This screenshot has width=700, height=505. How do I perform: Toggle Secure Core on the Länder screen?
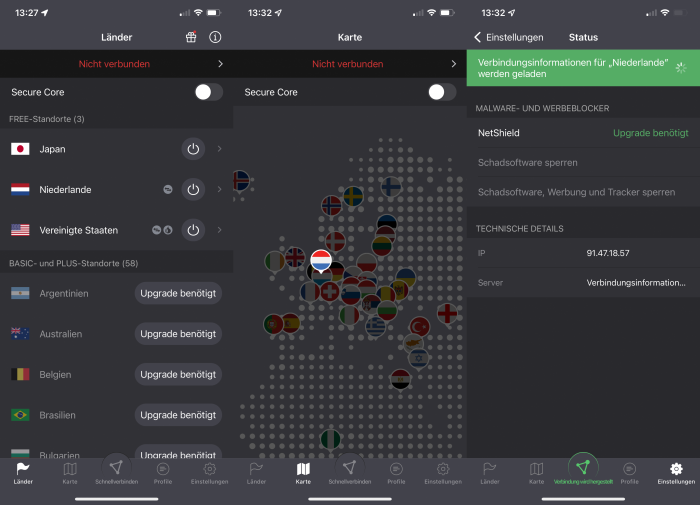(208, 92)
